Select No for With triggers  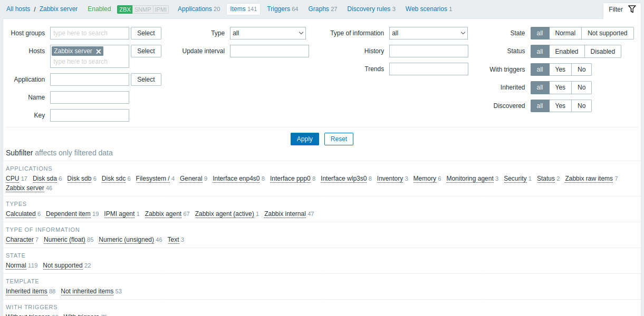581,70
